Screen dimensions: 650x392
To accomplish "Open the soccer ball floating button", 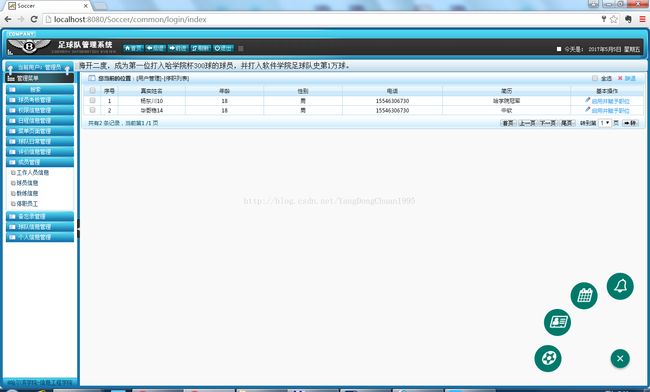I will tap(548, 358).
